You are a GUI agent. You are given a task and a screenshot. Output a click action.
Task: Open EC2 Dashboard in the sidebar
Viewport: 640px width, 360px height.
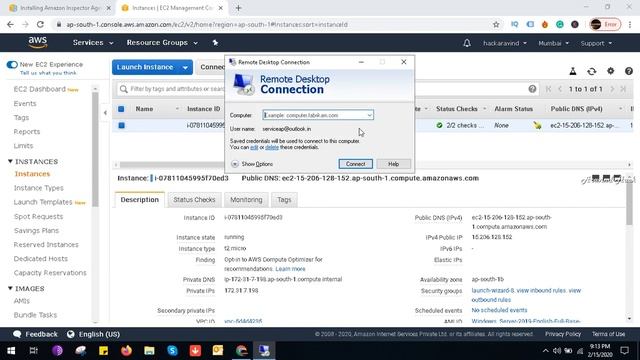pyautogui.click(x=40, y=89)
